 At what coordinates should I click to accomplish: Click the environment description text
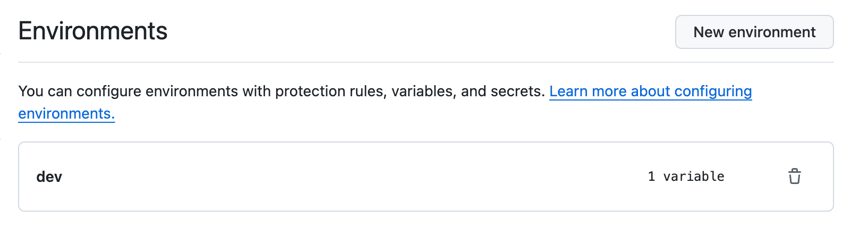(x=282, y=91)
